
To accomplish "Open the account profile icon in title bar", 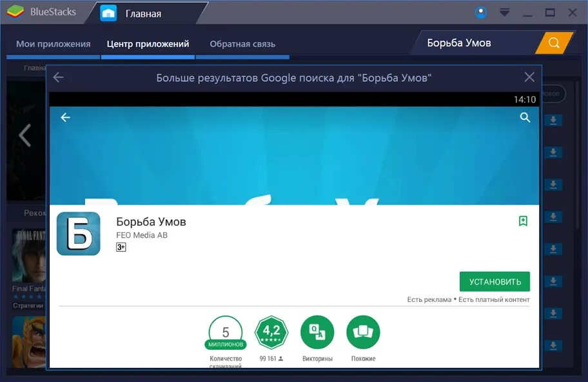I will 481,12.
